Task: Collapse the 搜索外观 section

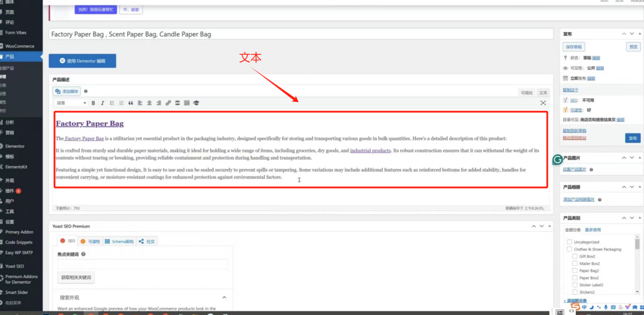Action: click(x=224, y=297)
